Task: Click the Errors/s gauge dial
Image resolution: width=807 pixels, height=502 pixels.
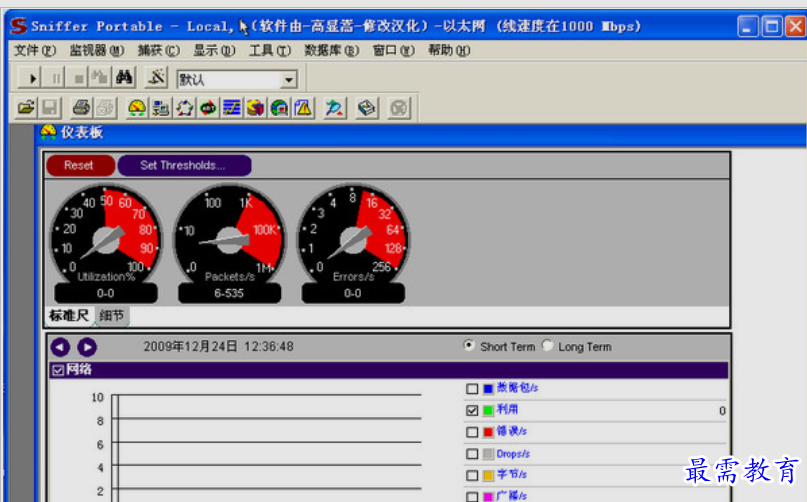Action: point(353,237)
